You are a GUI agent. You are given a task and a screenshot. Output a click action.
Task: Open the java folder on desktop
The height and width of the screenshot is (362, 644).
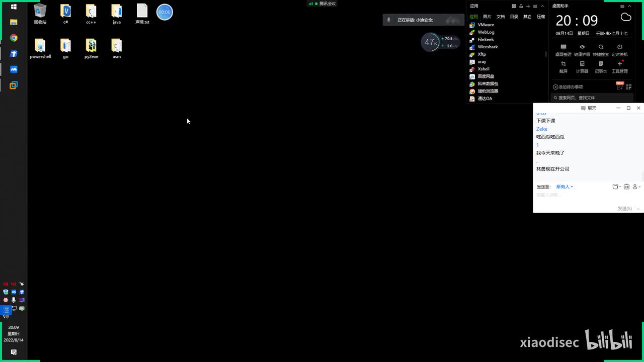[117, 14]
